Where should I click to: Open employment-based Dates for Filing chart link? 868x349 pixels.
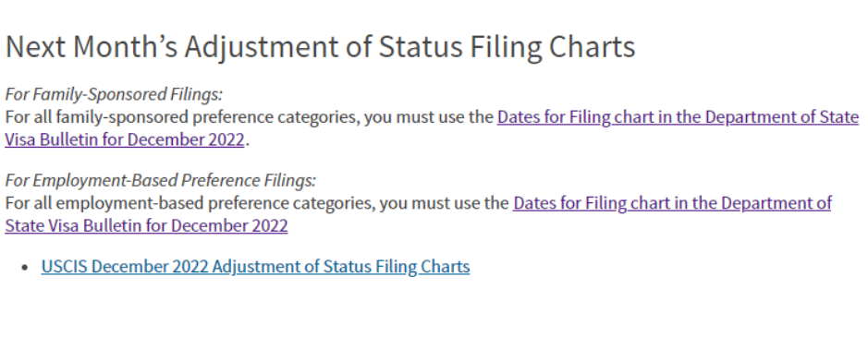click(x=672, y=203)
